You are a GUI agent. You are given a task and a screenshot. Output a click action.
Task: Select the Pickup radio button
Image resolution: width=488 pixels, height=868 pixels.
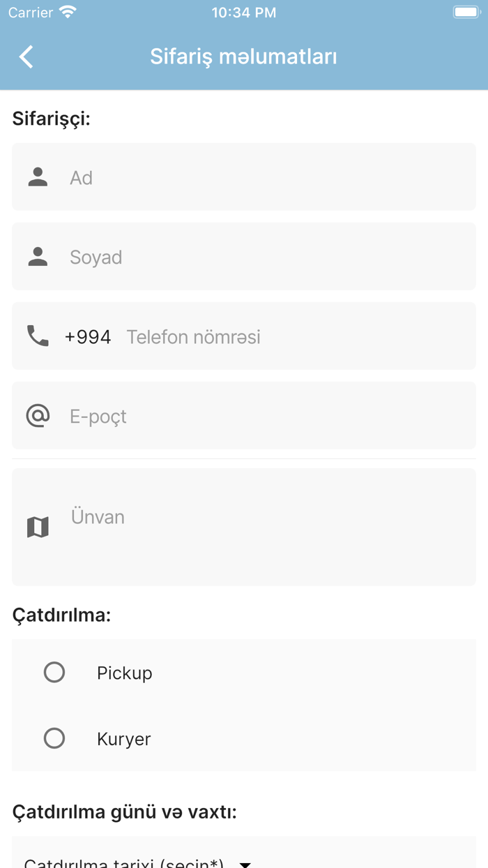[54, 673]
